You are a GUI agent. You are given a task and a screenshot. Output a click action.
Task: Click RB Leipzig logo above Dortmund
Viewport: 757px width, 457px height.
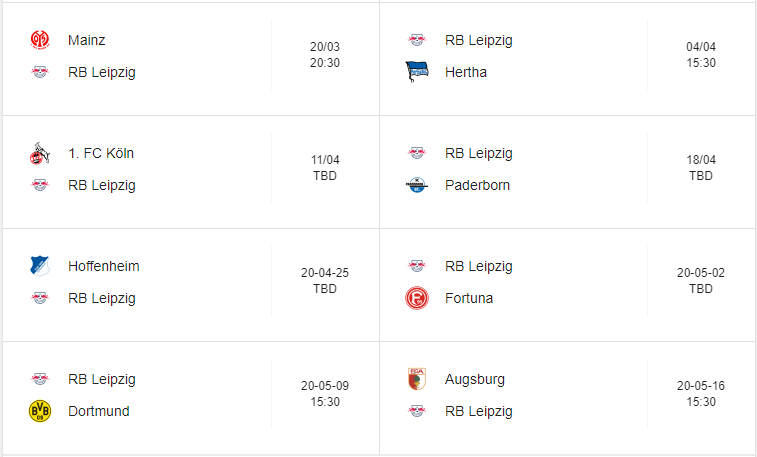pyautogui.click(x=40, y=379)
